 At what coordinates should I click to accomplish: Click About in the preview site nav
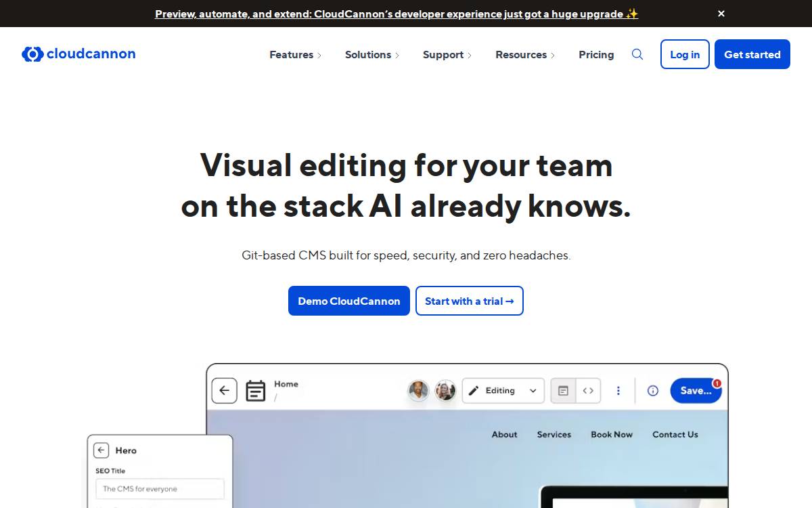point(504,435)
